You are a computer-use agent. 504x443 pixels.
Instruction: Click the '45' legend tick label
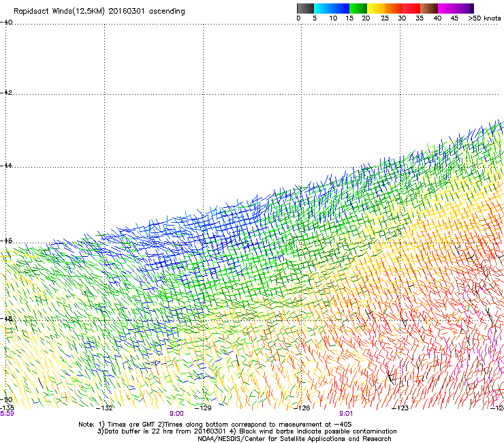(x=454, y=18)
